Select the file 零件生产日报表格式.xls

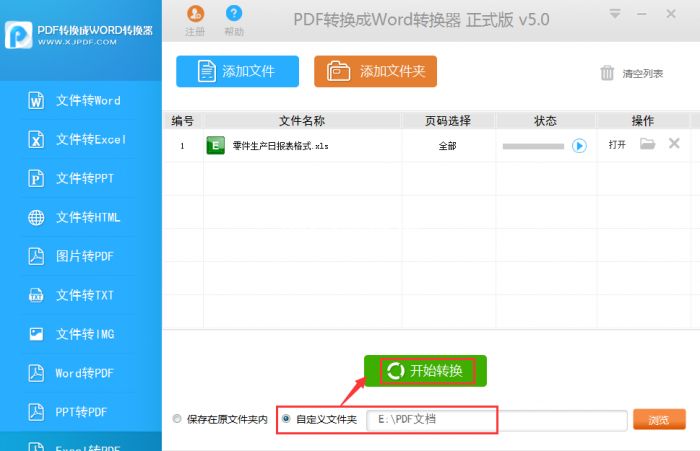(x=280, y=146)
